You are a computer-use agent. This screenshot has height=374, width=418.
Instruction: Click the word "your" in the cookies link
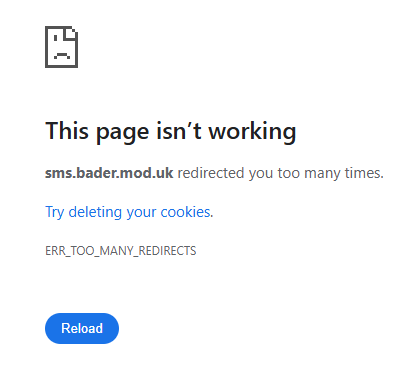(x=141, y=213)
